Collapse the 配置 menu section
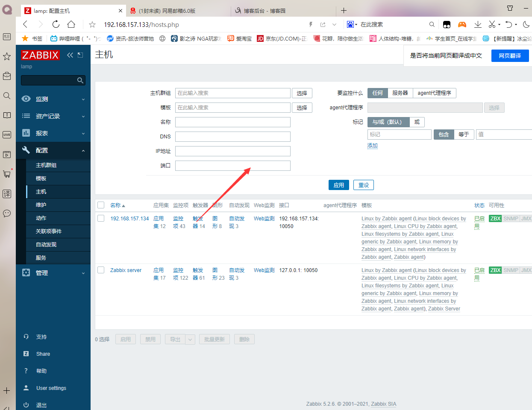Image resolution: width=532 pixels, height=410 pixels. click(x=53, y=150)
